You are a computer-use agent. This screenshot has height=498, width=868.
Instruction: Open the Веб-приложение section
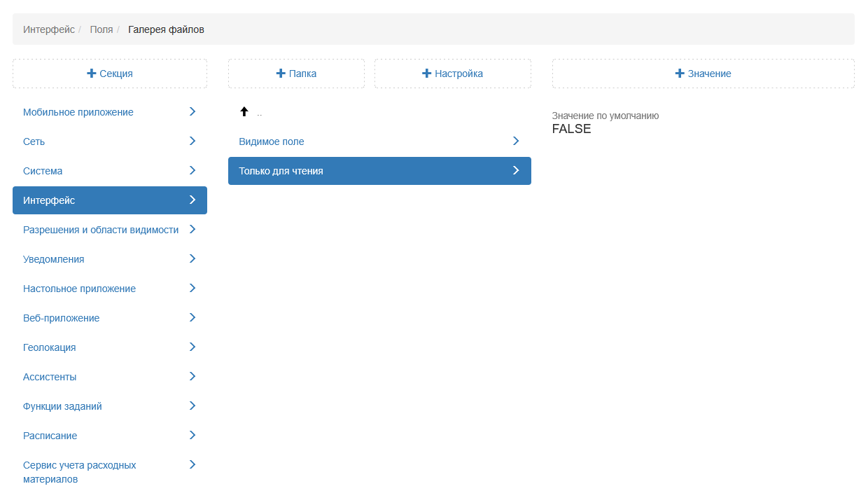(x=62, y=318)
